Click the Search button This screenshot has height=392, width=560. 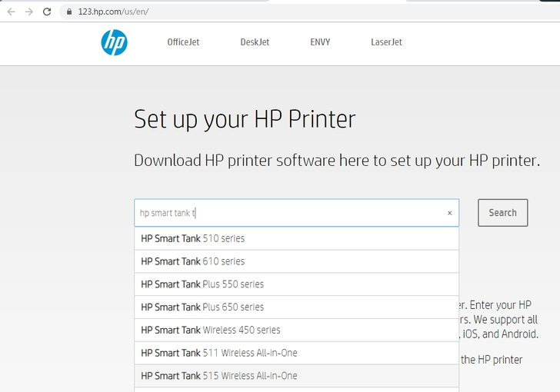pyautogui.click(x=503, y=213)
